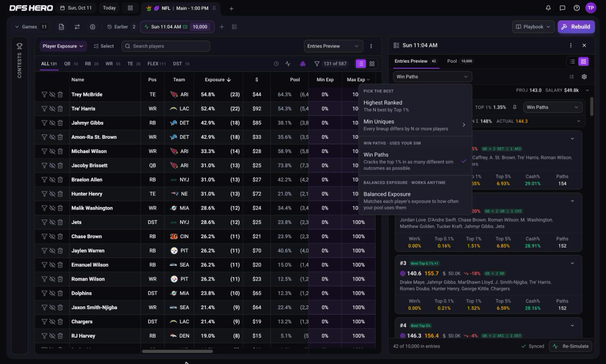Expand lineup #3 card chevron
The image size is (606, 364).
point(572,263)
